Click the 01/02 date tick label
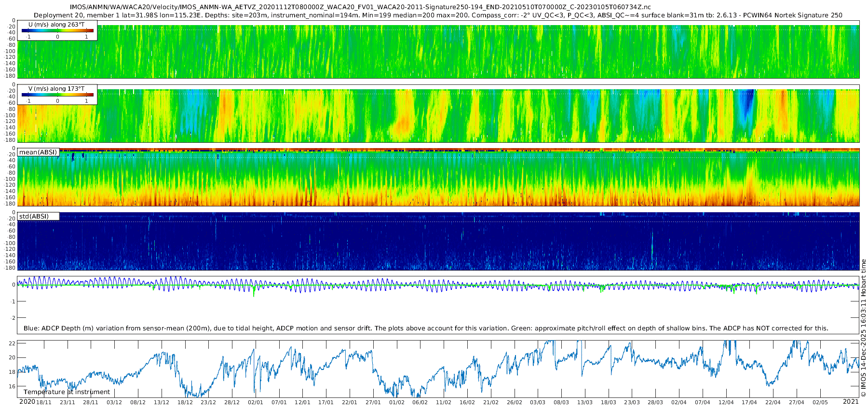 pyautogui.click(x=396, y=402)
